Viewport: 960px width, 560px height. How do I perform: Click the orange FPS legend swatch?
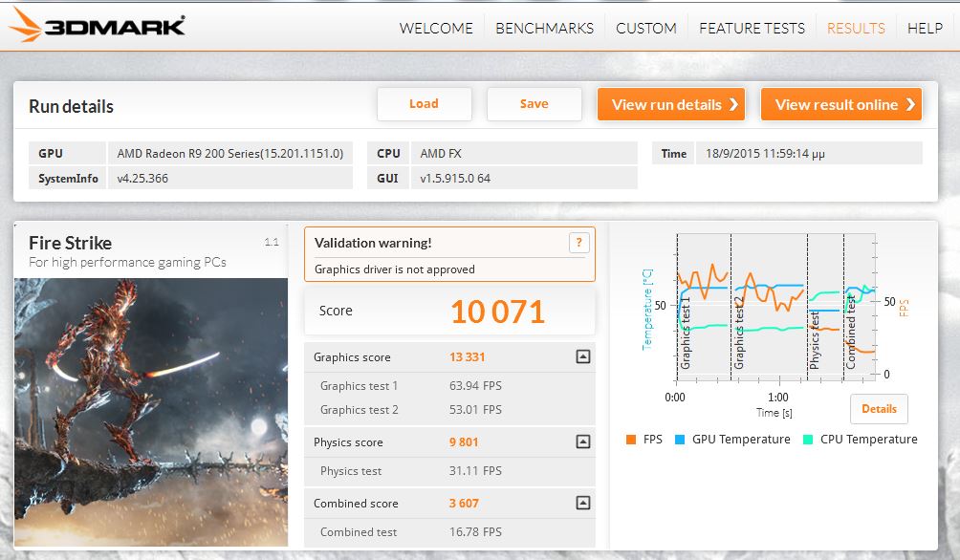coord(631,440)
